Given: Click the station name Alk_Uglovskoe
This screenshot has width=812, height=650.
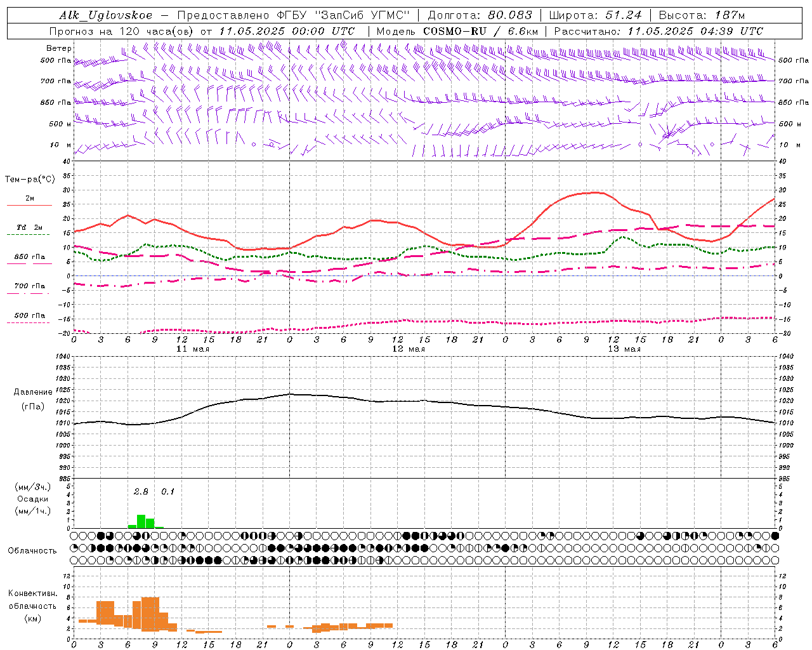Looking at the screenshot, I should click(x=107, y=15).
